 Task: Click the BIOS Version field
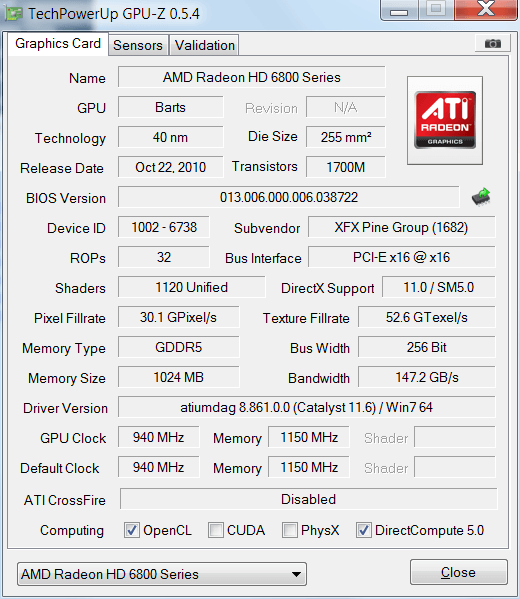[x=288, y=197]
